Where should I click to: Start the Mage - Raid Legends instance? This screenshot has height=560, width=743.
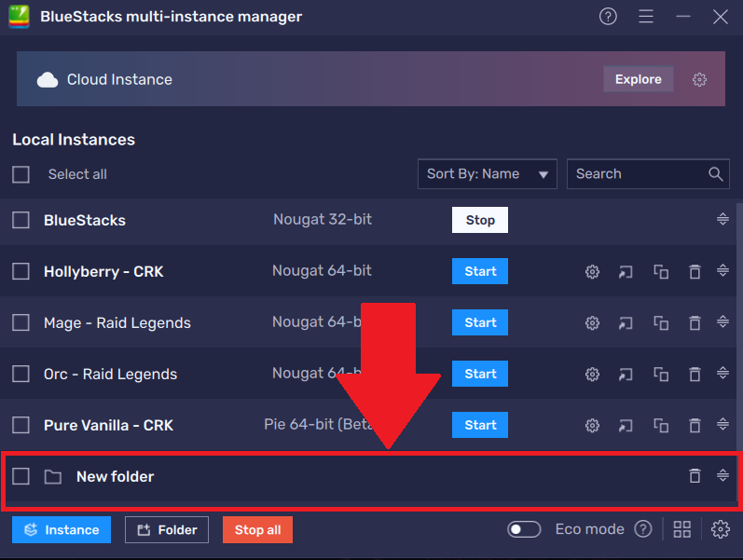pos(480,322)
